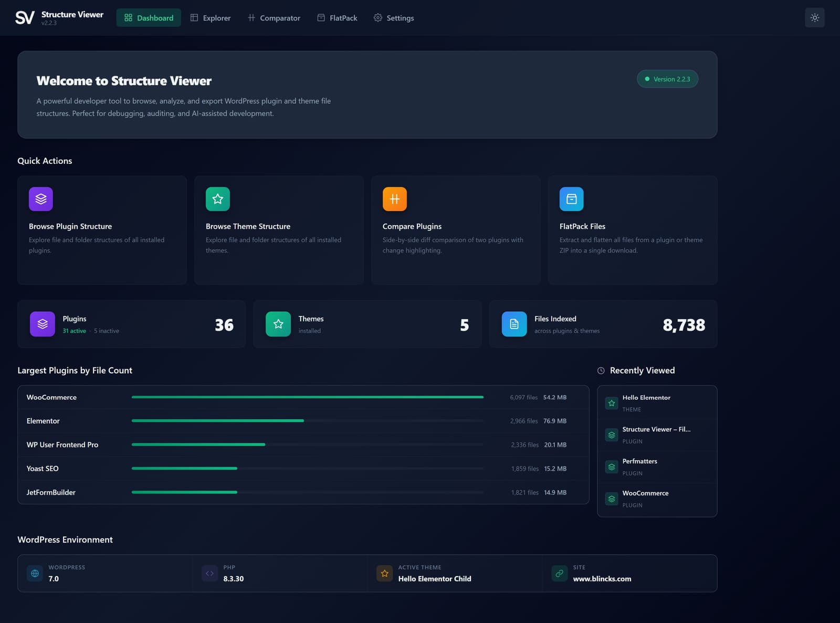Screen dimensions: 840x623
Task: Click the Elementor file count progress bar
Action: 307,421
